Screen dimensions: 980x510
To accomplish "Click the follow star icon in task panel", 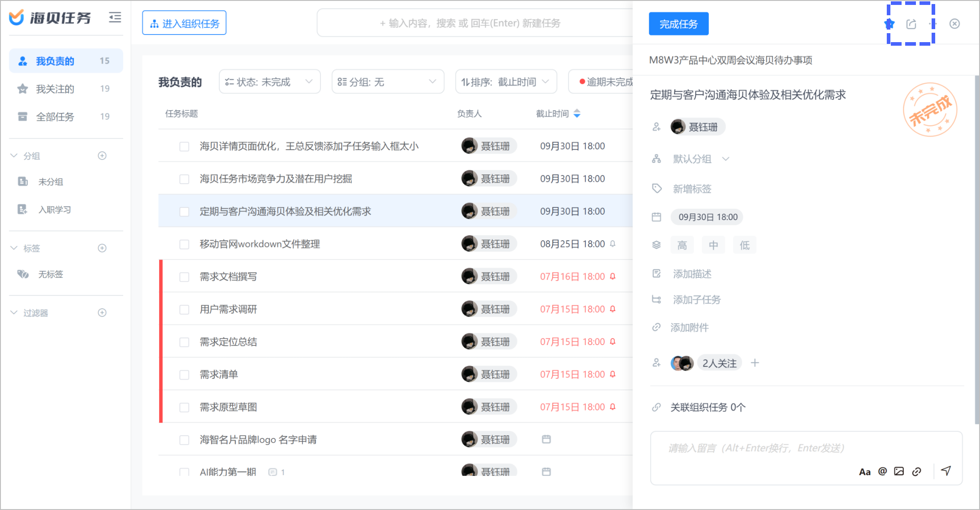I will [x=889, y=24].
